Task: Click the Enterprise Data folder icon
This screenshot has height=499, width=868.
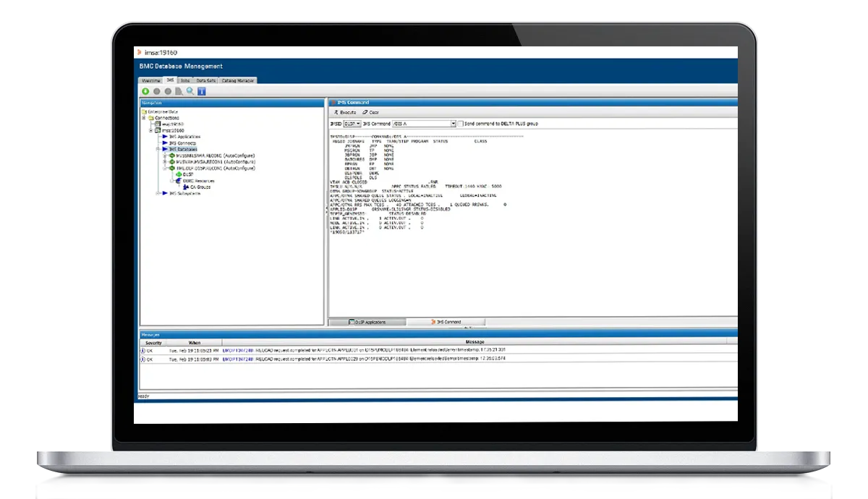Action: pyautogui.click(x=145, y=111)
